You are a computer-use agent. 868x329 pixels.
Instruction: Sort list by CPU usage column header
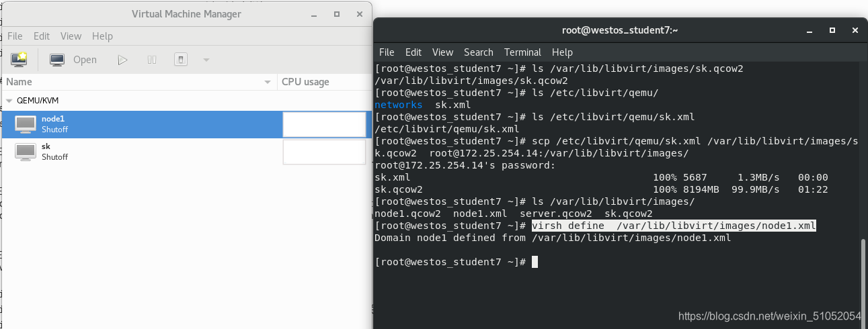tap(324, 82)
